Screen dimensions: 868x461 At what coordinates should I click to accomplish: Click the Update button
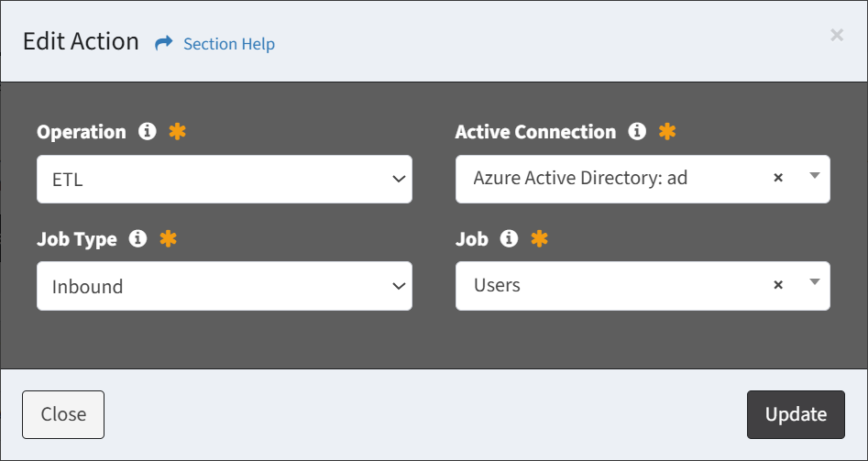pos(796,414)
